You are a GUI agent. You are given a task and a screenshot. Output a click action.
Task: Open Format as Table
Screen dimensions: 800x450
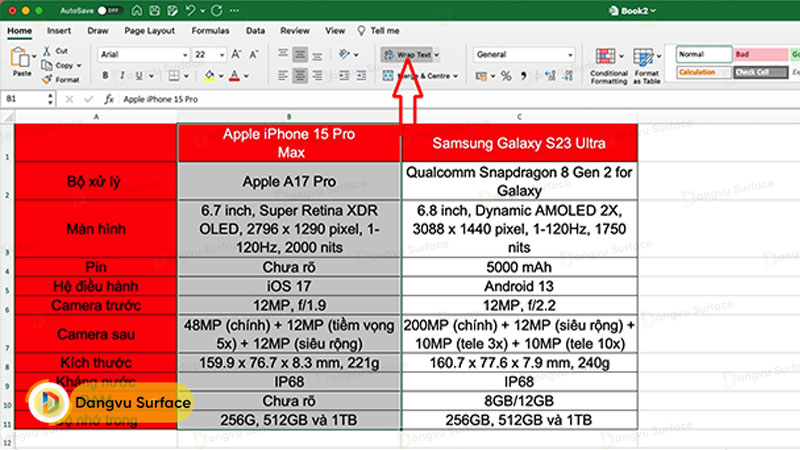646,66
